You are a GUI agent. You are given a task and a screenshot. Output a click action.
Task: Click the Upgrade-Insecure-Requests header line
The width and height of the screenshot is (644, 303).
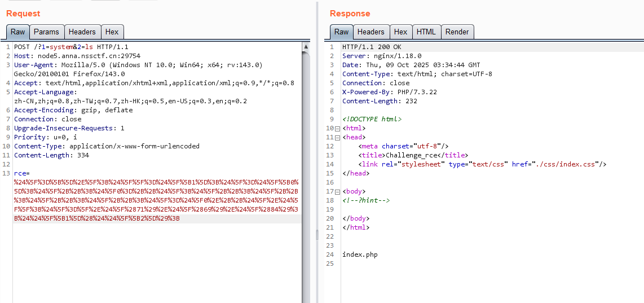[69, 128]
